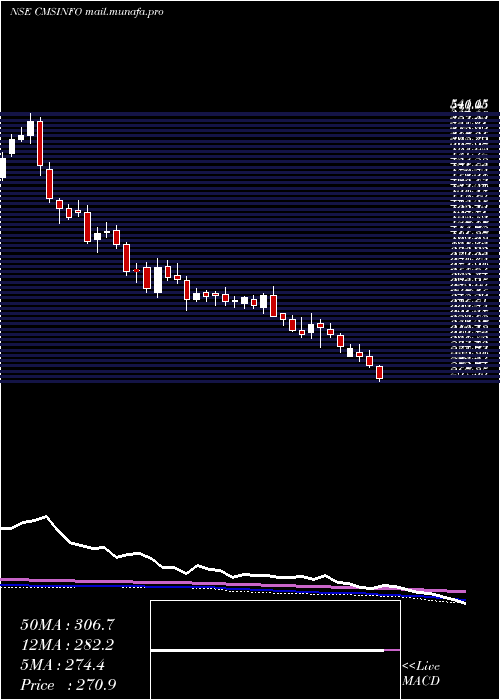Click inside the MACD indicator box
This screenshot has height=700, width=500.
coord(275,650)
